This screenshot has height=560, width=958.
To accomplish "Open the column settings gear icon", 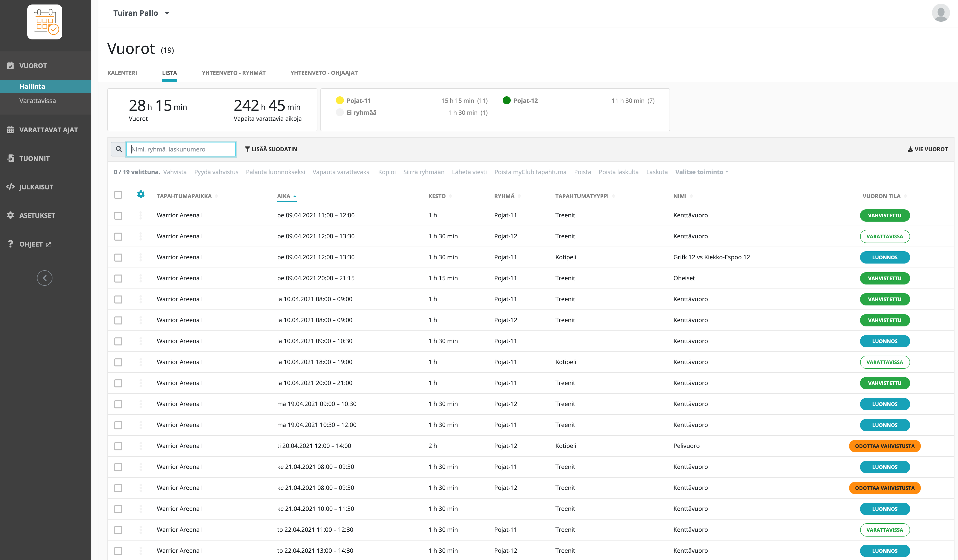I will pos(141,194).
